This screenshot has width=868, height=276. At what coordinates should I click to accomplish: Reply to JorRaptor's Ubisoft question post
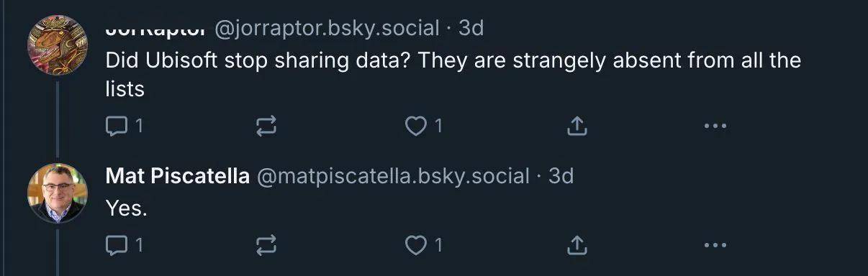[125, 126]
